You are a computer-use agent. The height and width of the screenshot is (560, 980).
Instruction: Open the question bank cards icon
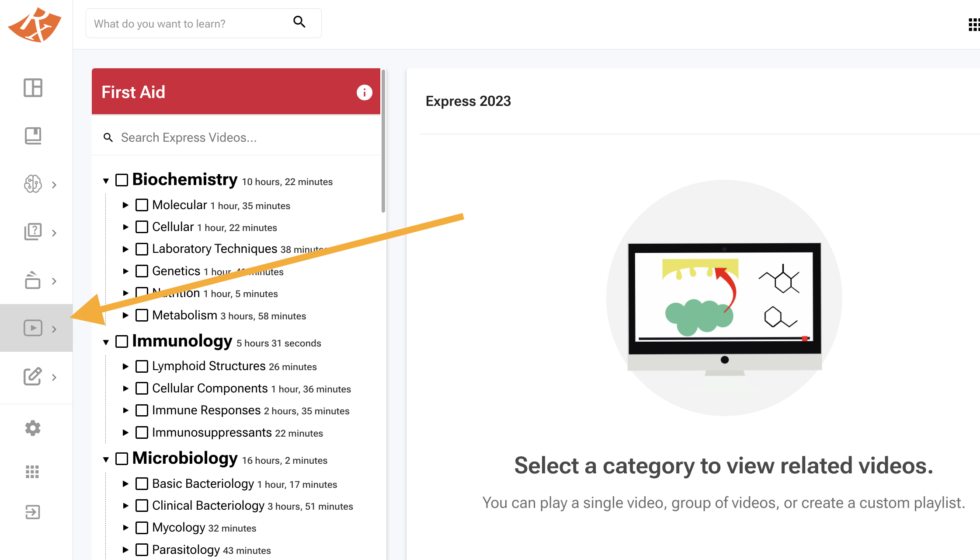33,232
